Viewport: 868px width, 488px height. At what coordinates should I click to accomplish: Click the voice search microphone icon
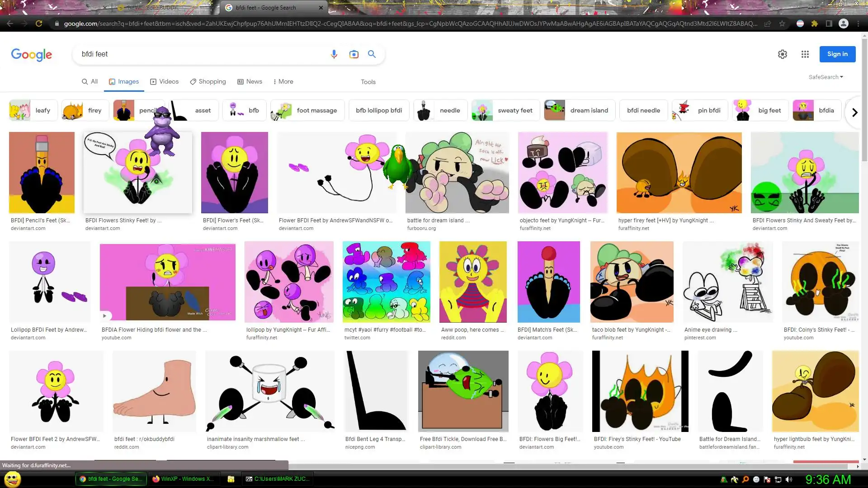(334, 54)
